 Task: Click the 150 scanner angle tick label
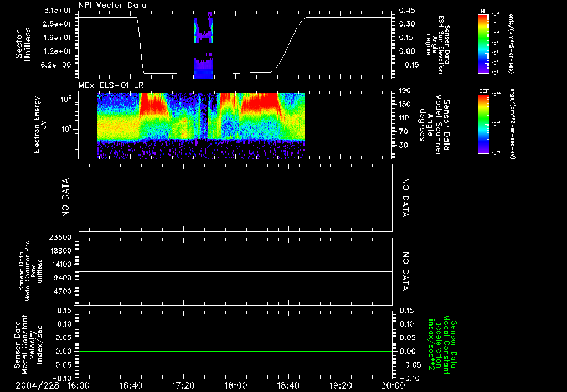[x=405, y=104]
